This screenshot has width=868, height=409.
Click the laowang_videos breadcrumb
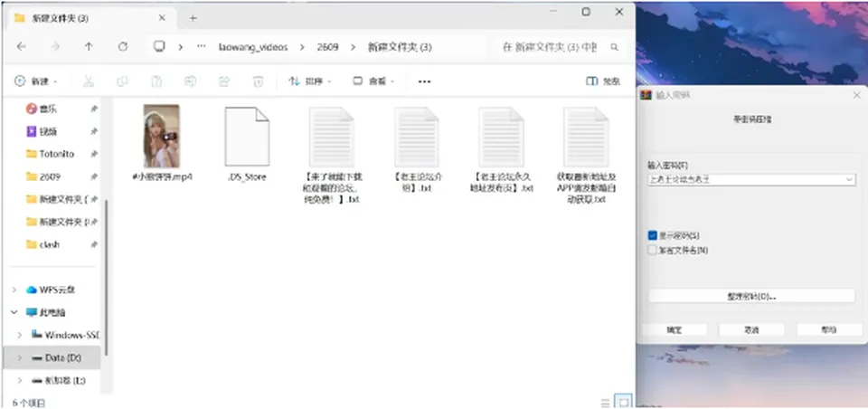click(x=253, y=48)
